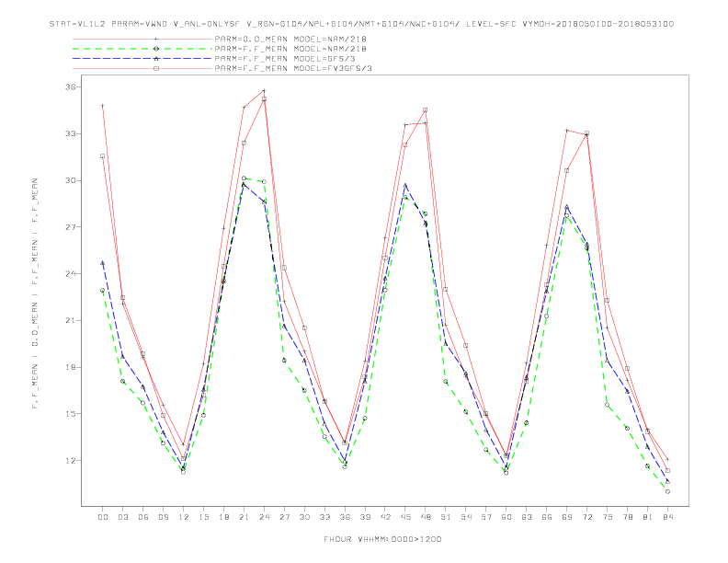Viewport: 728px width, 563px height.
Task: Click y-axis tick value 36
Action: 71,87
